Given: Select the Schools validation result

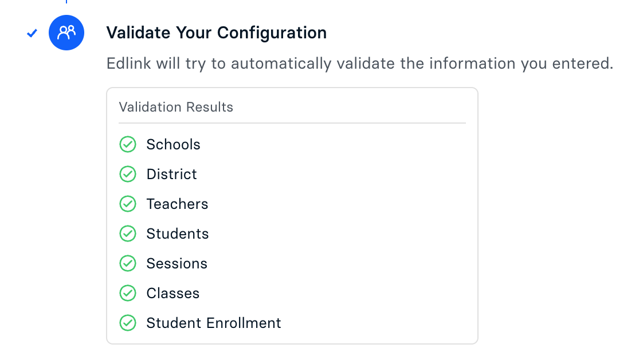Looking at the screenshot, I should [173, 144].
